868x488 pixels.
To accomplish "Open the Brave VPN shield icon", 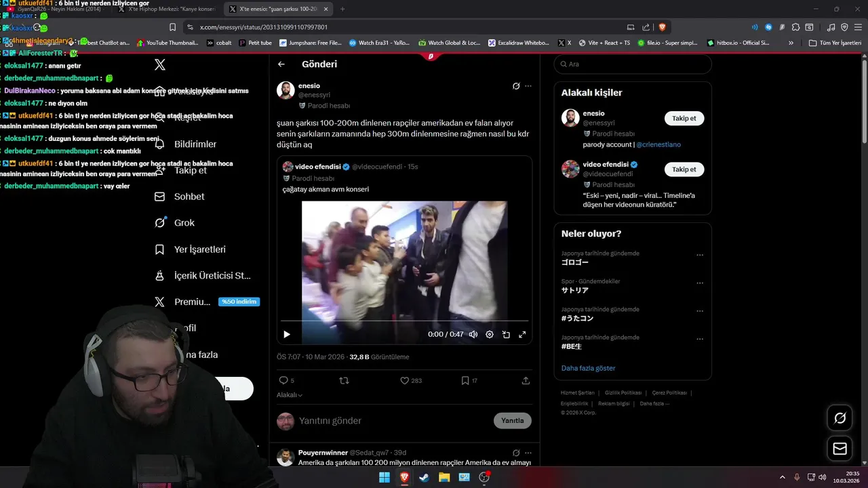I will click(844, 27).
